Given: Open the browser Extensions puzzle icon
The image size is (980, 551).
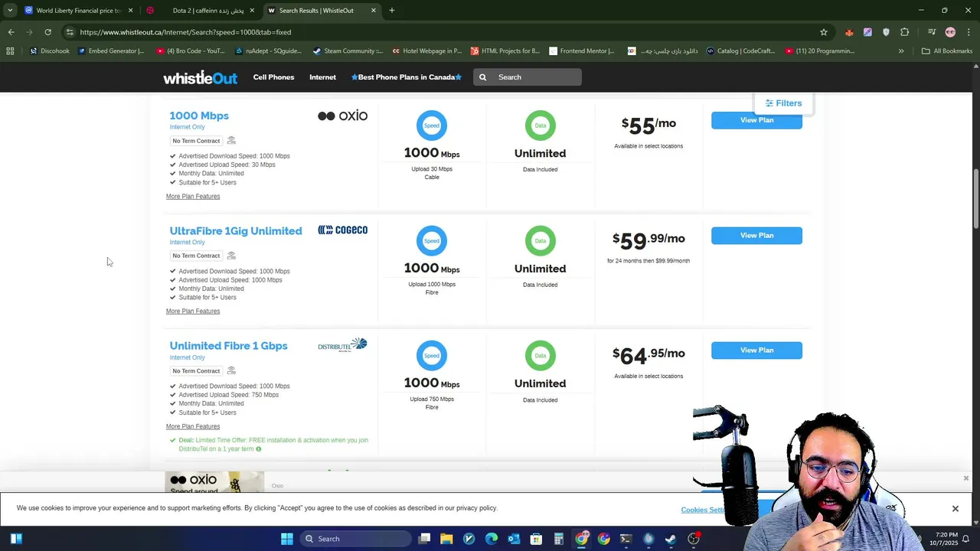Looking at the screenshot, I should [905, 32].
